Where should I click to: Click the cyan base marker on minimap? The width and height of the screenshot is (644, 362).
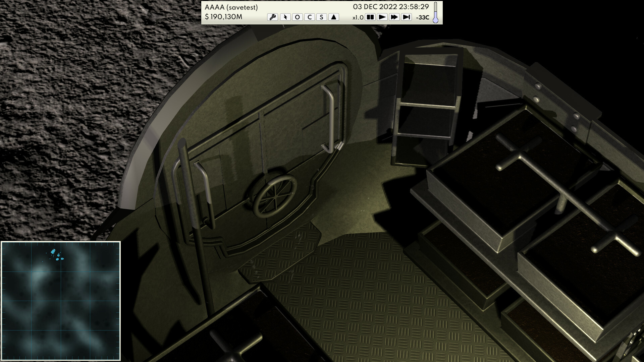click(53, 251)
